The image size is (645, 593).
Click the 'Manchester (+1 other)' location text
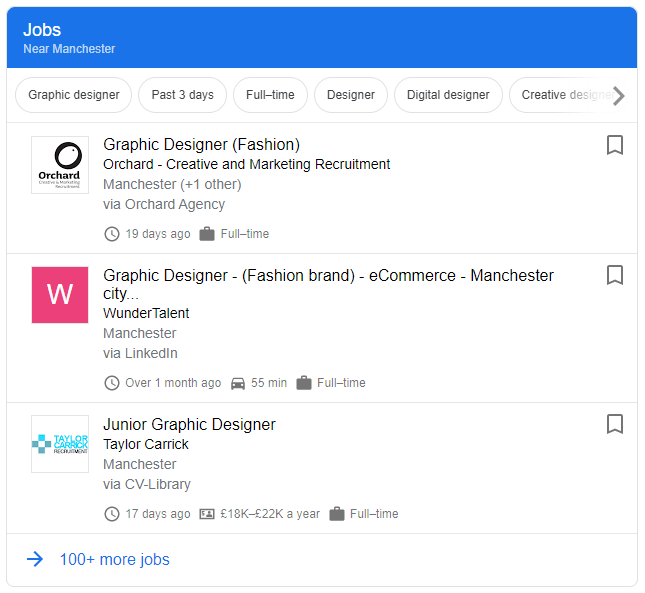tap(172, 184)
